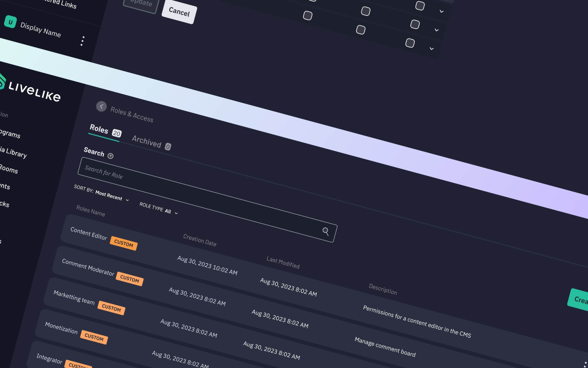Select the Monetization role name
This screenshot has height=368, width=588.
(x=61, y=328)
